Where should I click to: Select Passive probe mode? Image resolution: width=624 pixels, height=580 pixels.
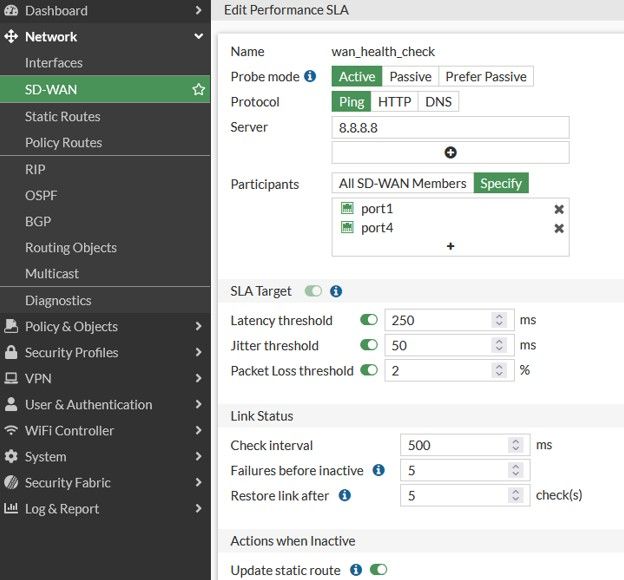coord(410,76)
